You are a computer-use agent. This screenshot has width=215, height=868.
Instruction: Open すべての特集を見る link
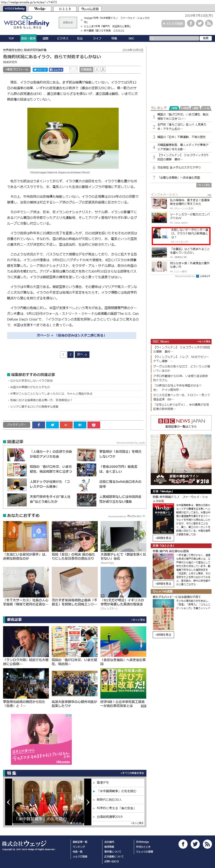click(132, 773)
